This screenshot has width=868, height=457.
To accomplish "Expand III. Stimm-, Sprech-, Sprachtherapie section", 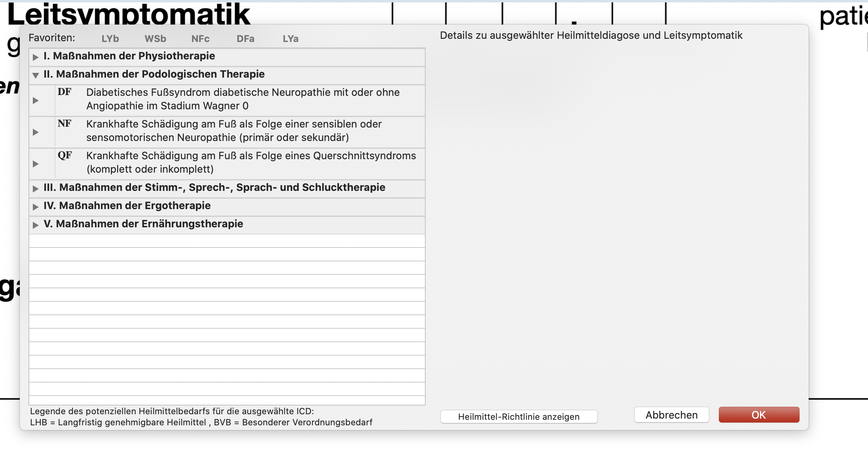I will tap(36, 189).
